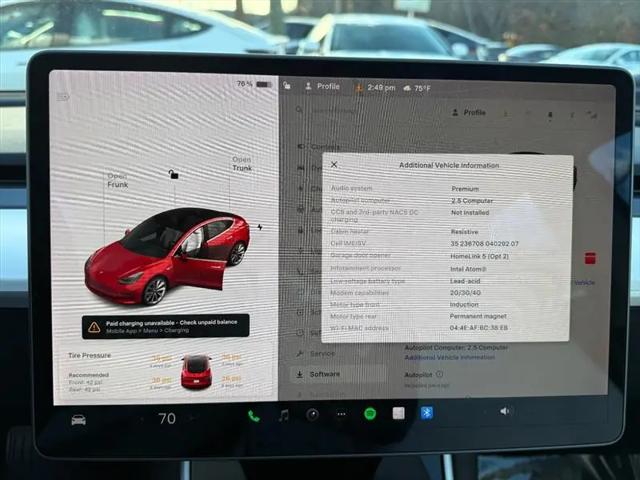Tap the volume speaker icon
The width and height of the screenshot is (640, 480).
[x=504, y=411]
